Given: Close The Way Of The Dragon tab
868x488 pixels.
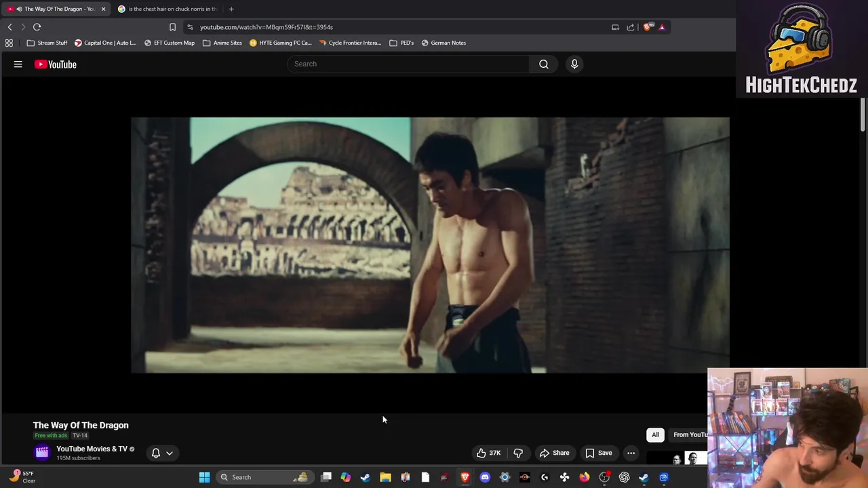Looking at the screenshot, I should click(103, 9).
